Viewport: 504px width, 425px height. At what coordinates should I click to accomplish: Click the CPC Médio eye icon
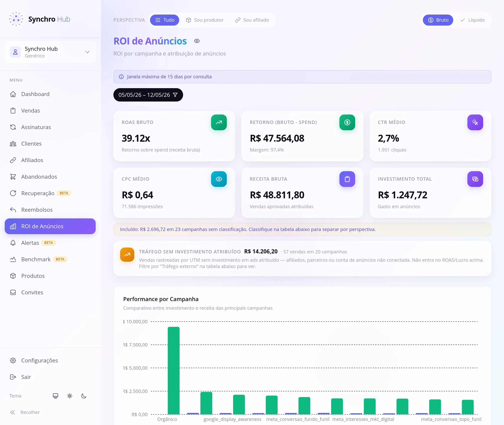pyautogui.click(x=219, y=179)
